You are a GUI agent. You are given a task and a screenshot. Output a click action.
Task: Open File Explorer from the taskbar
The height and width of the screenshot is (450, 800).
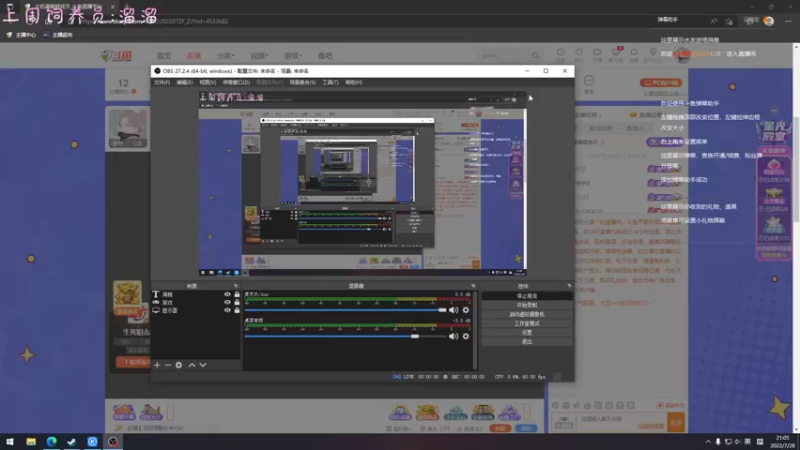(31, 442)
